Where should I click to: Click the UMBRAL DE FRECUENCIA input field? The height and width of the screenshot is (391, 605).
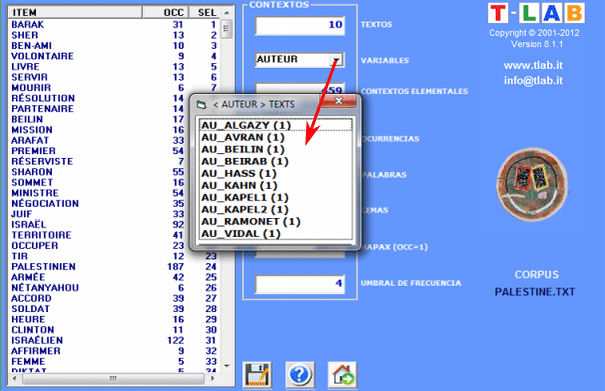coord(300,284)
